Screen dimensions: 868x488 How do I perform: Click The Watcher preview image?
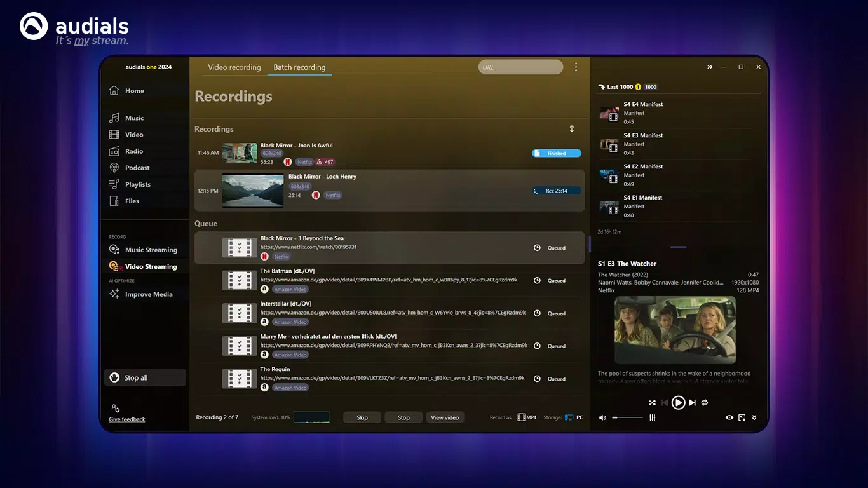tap(675, 330)
